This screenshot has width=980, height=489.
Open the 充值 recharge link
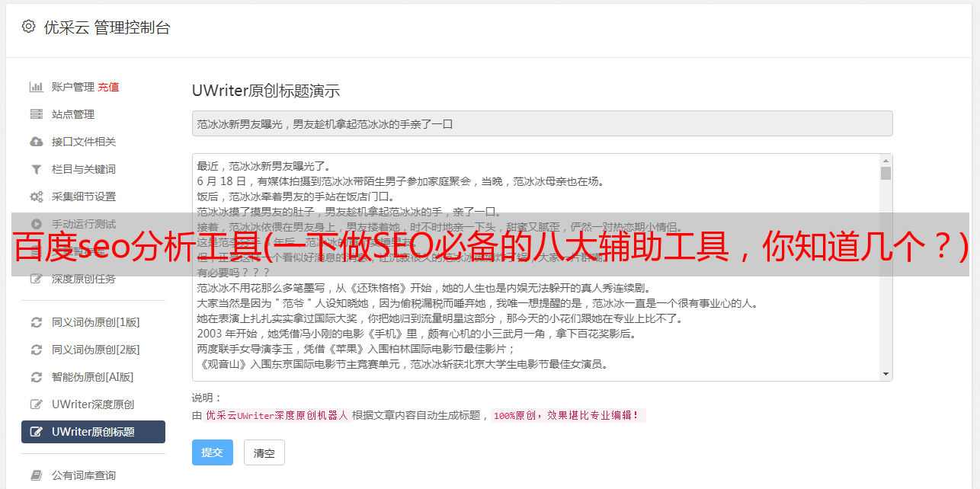pyautogui.click(x=108, y=87)
